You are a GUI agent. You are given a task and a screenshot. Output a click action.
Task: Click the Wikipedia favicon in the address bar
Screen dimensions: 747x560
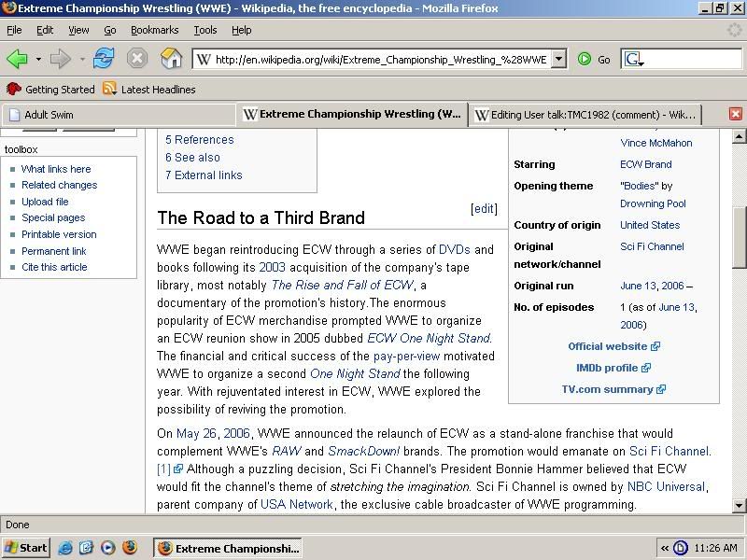click(x=204, y=60)
